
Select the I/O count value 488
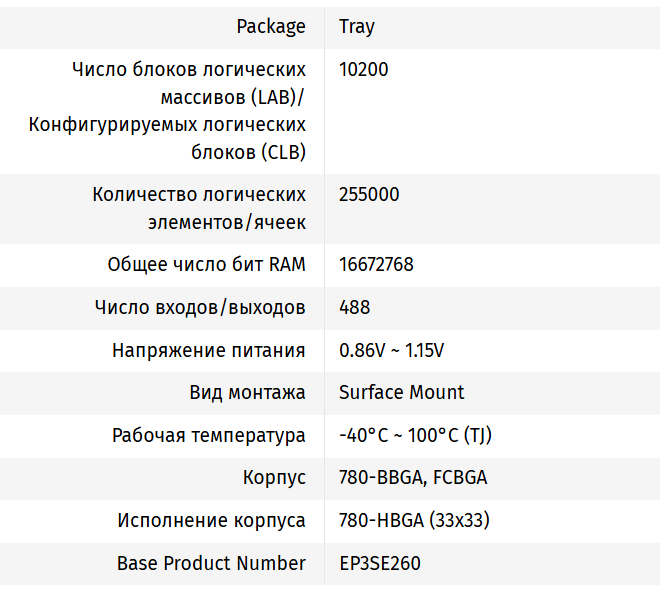[x=354, y=308]
